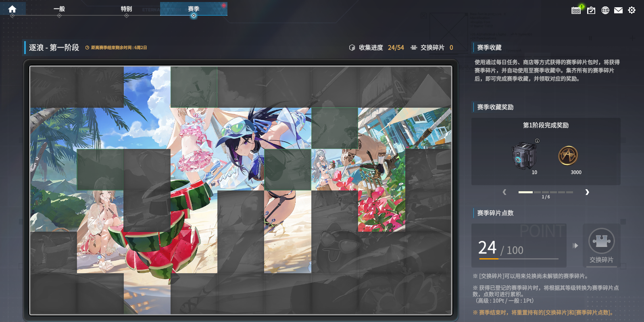Click the gold coin reward icon
The image size is (644, 322).
click(x=568, y=156)
